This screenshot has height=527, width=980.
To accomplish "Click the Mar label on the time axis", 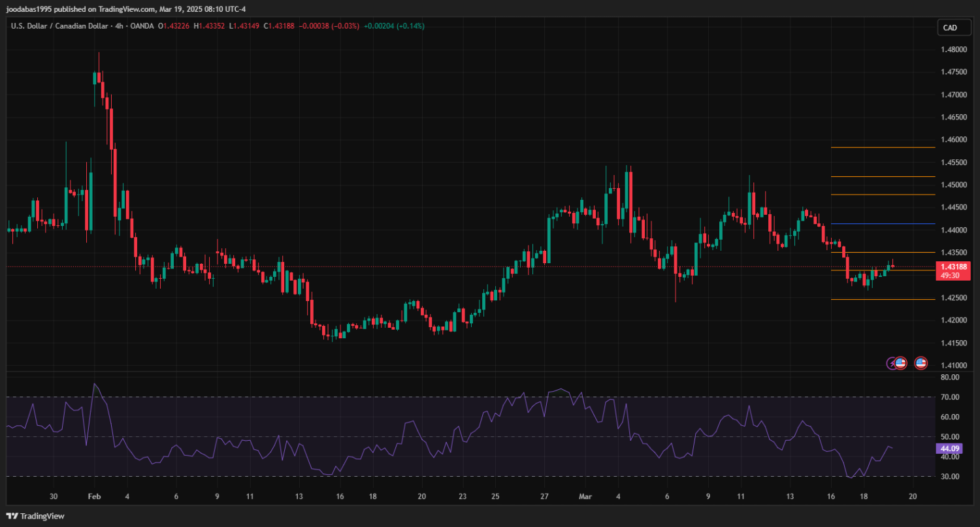I will pos(585,496).
